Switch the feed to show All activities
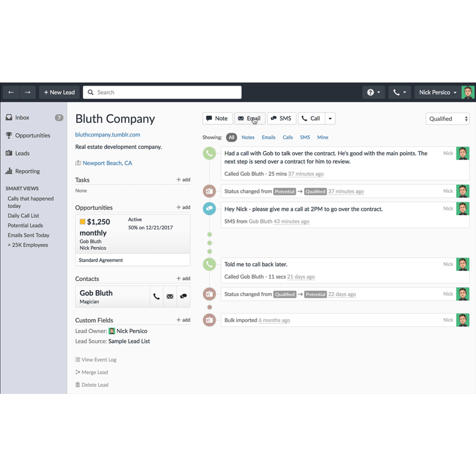This screenshot has height=476, width=476. coord(231,137)
